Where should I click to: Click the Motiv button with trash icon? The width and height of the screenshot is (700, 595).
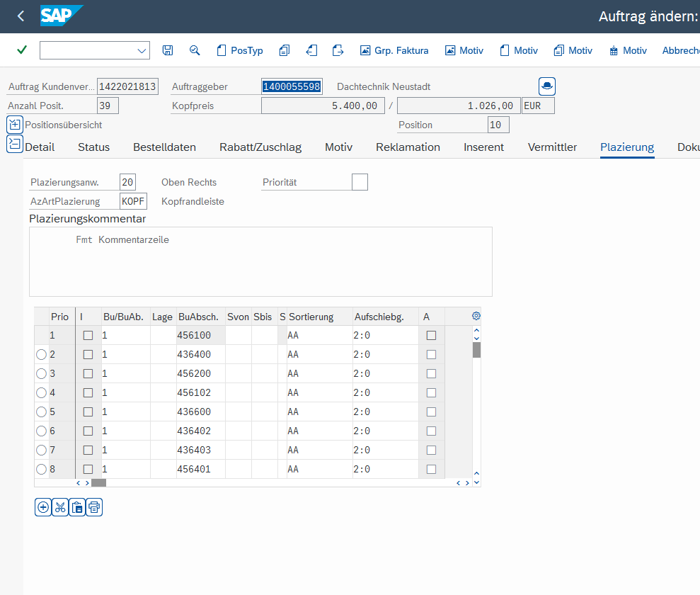(628, 50)
